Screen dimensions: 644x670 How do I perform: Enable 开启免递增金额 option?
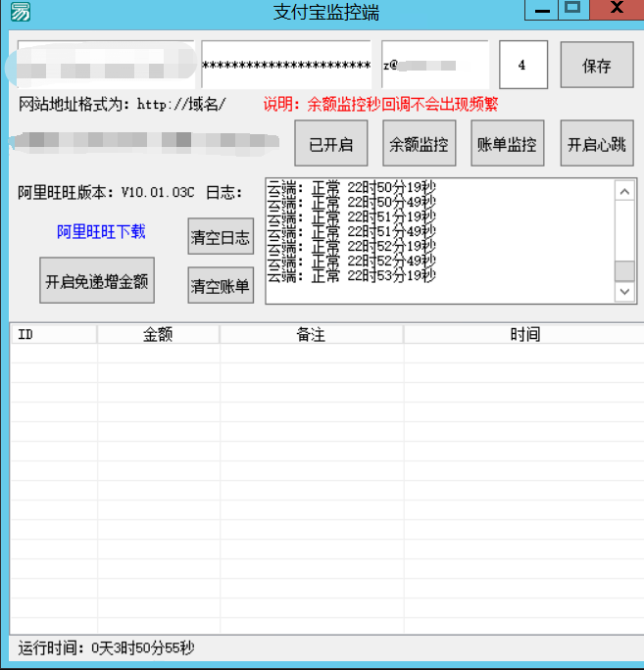97,280
